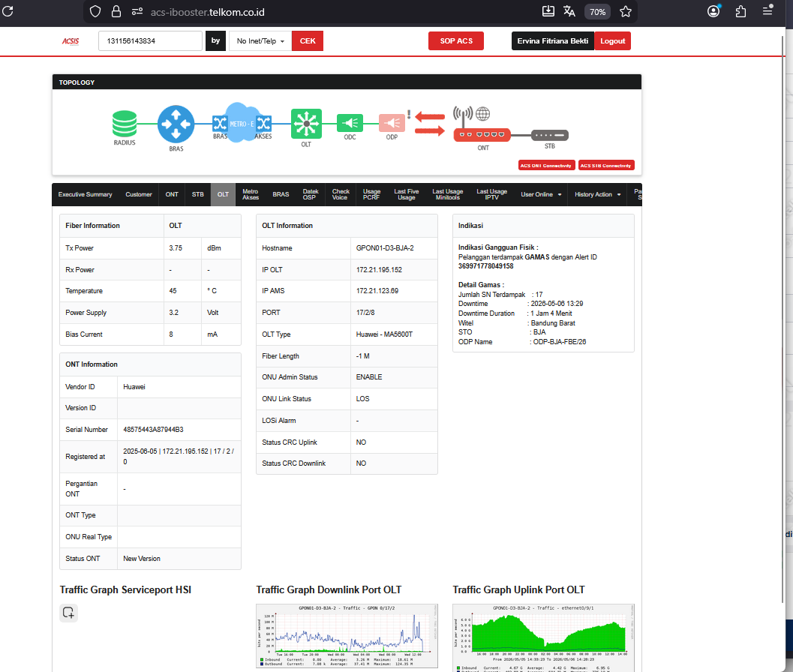Open the extensions puzzle icon
The width and height of the screenshot is (793, 672).
pos(741,11)
